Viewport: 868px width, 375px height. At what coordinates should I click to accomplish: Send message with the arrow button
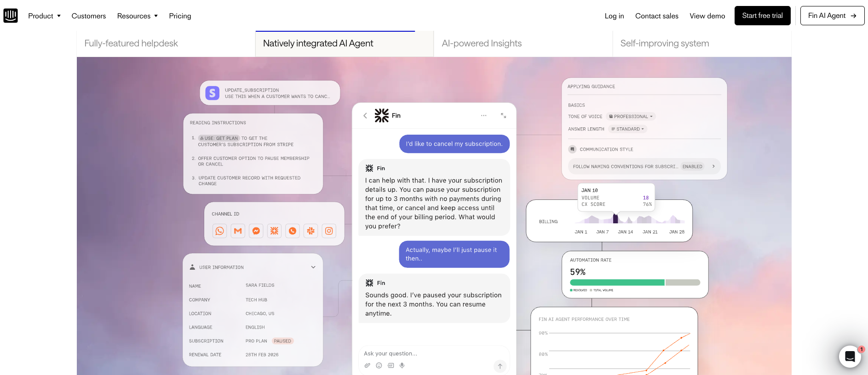pyautogui.click(x=500, y=366)
